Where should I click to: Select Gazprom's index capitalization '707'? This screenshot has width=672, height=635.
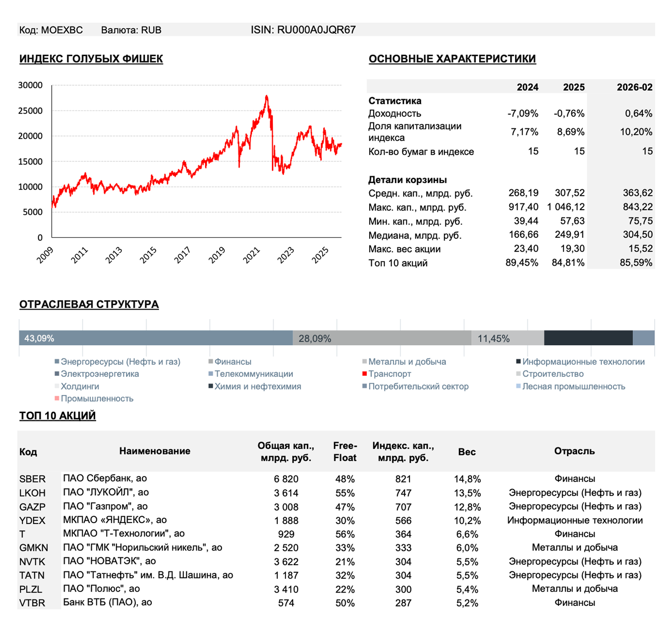click(403, 507)
